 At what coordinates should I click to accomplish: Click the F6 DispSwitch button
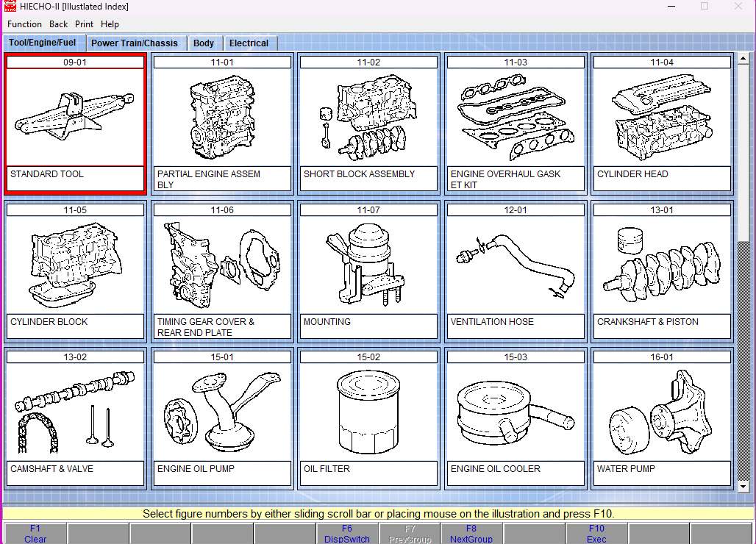347,534
